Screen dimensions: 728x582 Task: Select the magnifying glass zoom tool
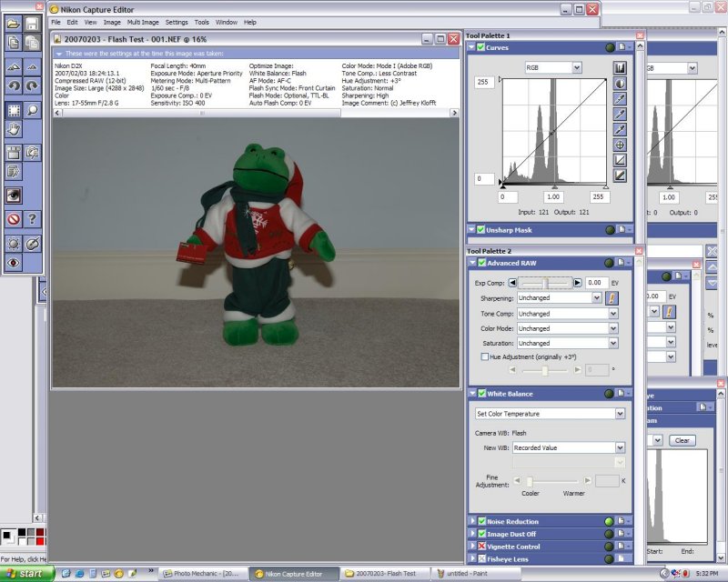[x=32, y=110]
